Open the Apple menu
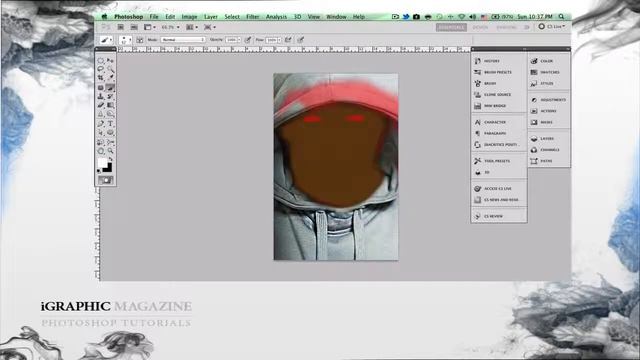Image resolution: width=640 pixels, height=360 pixels. point(104,17)
